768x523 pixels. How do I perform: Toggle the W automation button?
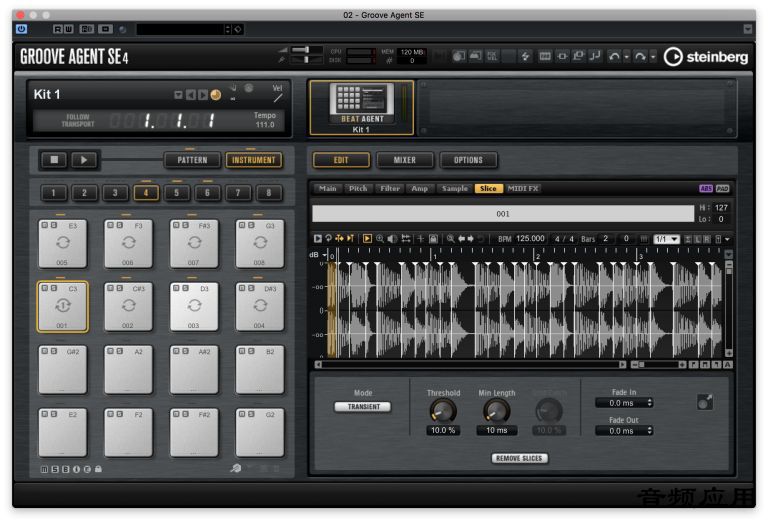69,29
